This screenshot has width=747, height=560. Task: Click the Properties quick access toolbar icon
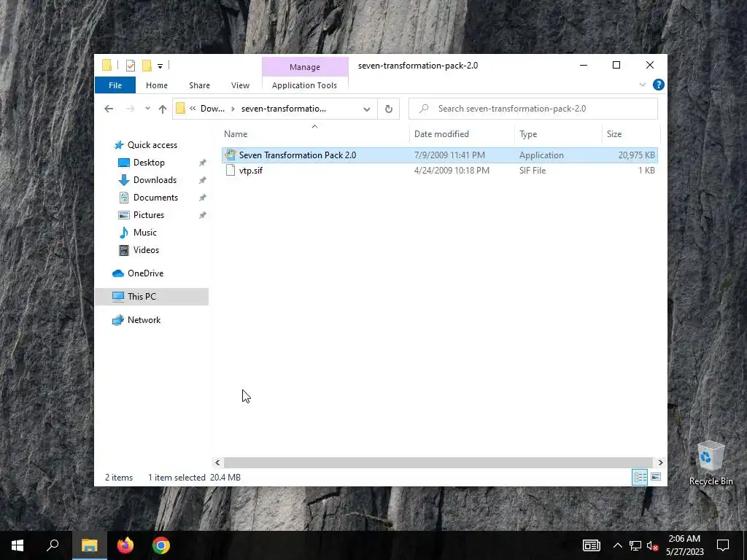click(130, 66)
